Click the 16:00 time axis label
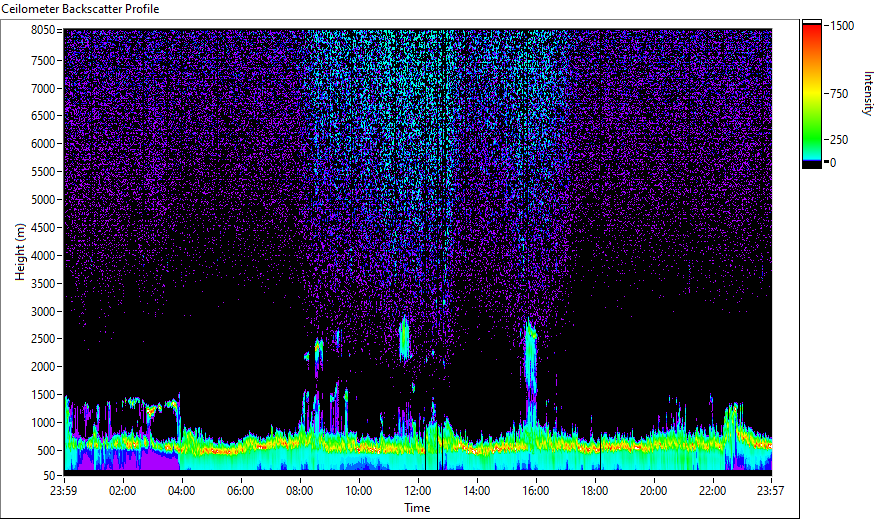The image size is (878, 519). [x=536, y=491]
